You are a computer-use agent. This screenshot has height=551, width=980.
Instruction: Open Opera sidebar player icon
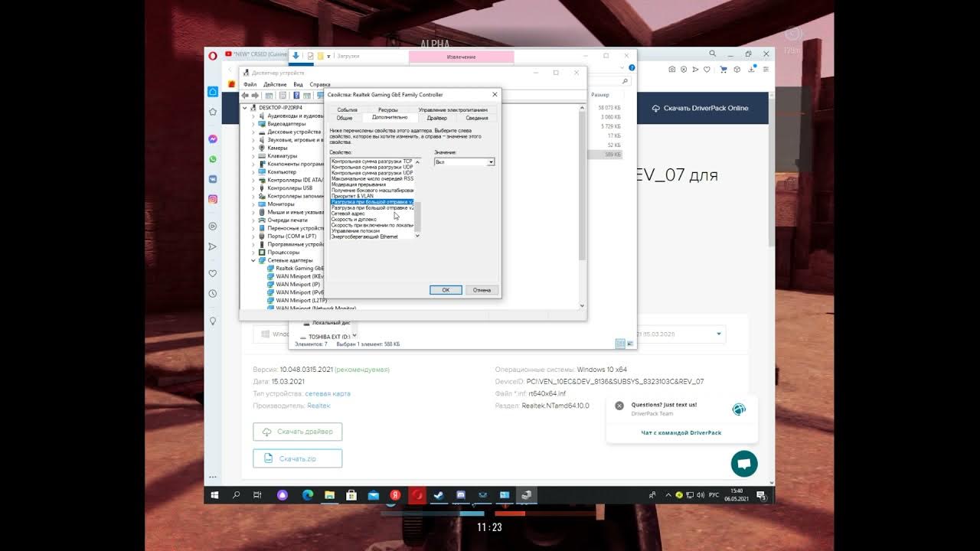click(x=213, y=227)
